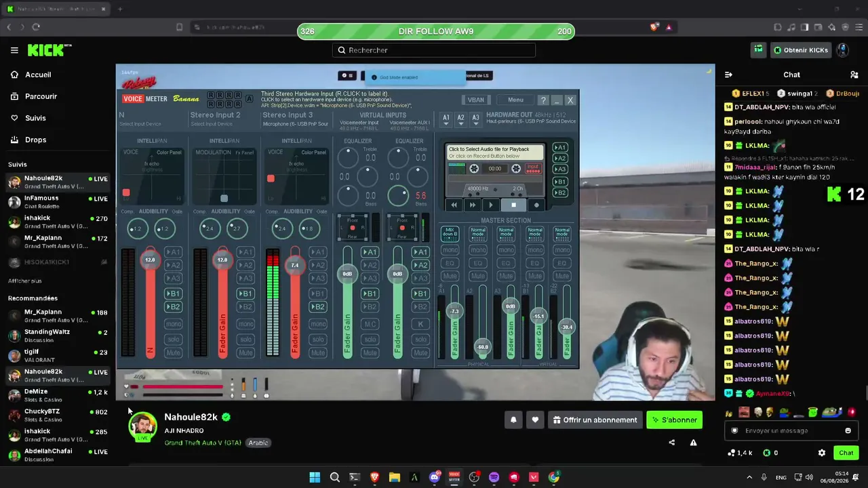Toggle solo on Stereo Input 3 strip

click(x=318, y=339)
